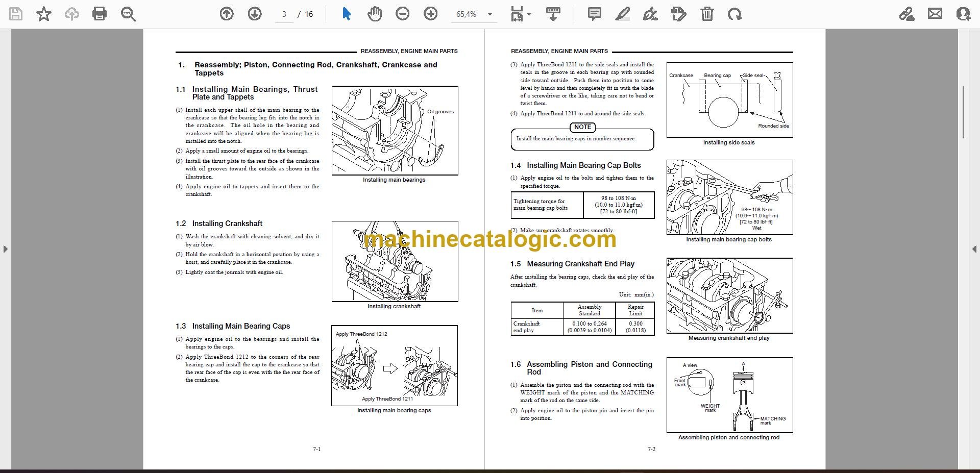Click the vertical scrollbar thumb
The image size is (980, 473).
pyautogui.click(x=964, y=111)
